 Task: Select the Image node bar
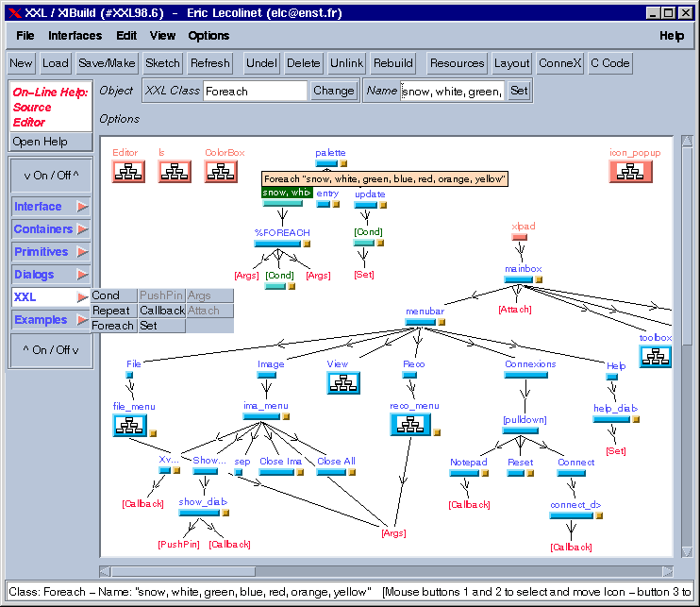[267, 375]
